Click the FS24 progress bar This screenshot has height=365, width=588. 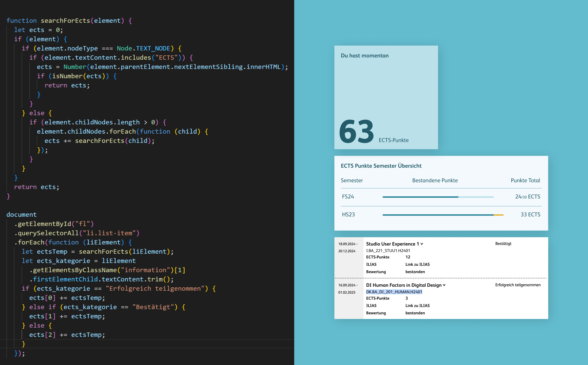(x=438, y=197)
